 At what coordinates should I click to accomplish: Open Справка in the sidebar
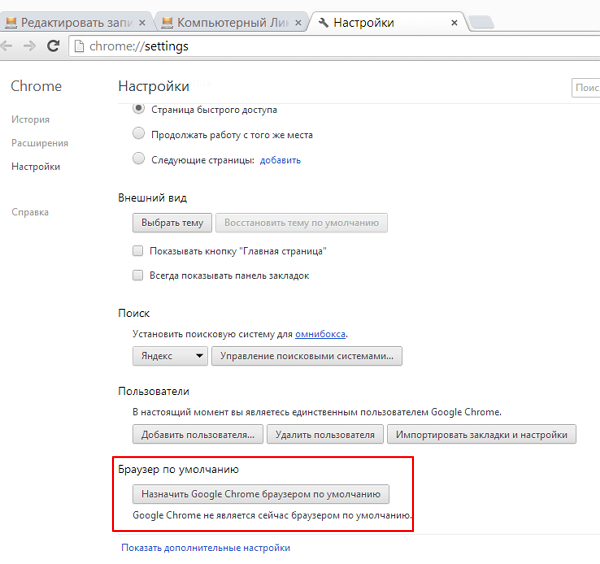point(30,212)
